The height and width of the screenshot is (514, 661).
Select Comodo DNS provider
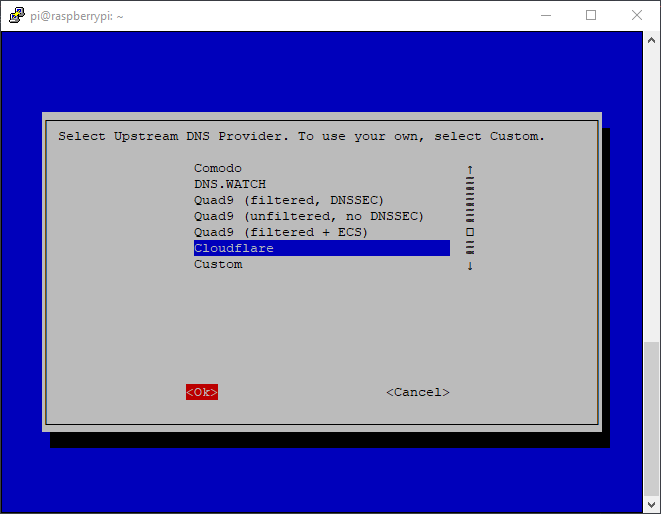(x=218, y=168)
